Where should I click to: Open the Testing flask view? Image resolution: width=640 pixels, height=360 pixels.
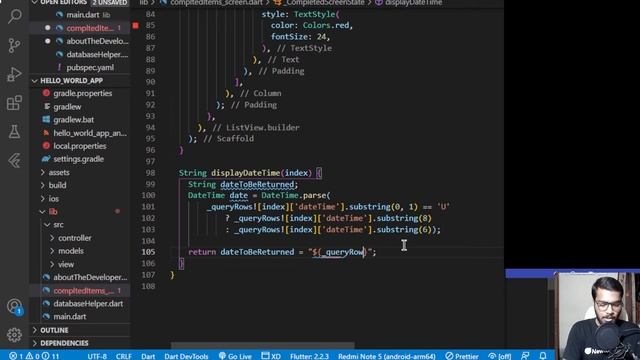[x=14, y=131]
